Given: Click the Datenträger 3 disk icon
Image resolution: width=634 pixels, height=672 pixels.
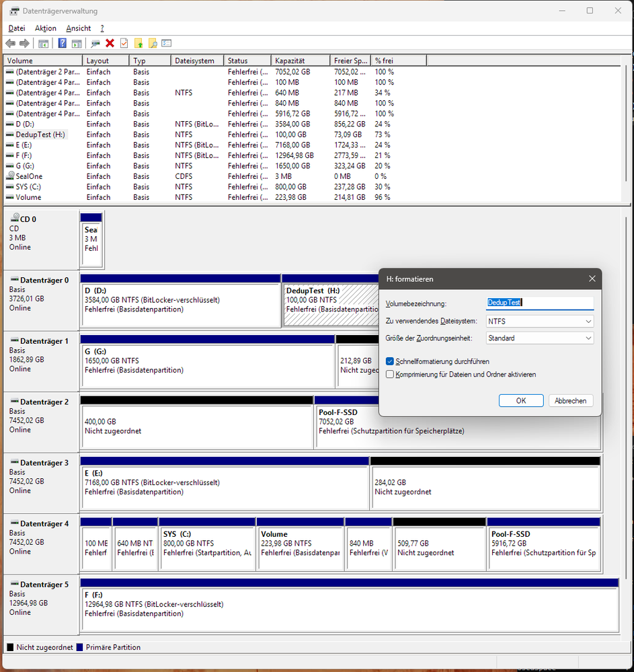Looking at the screenshot, I should (x=15, y=462).
